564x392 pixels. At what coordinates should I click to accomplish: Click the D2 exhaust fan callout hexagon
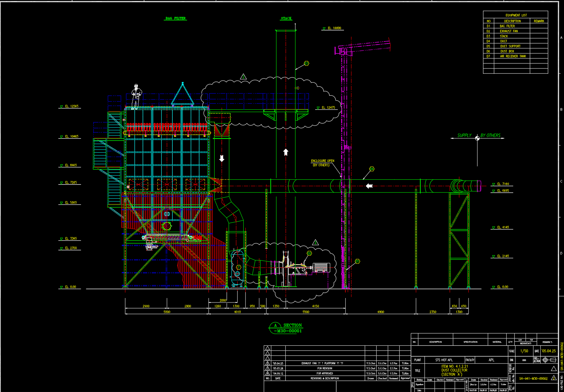(x=309, y=253)
